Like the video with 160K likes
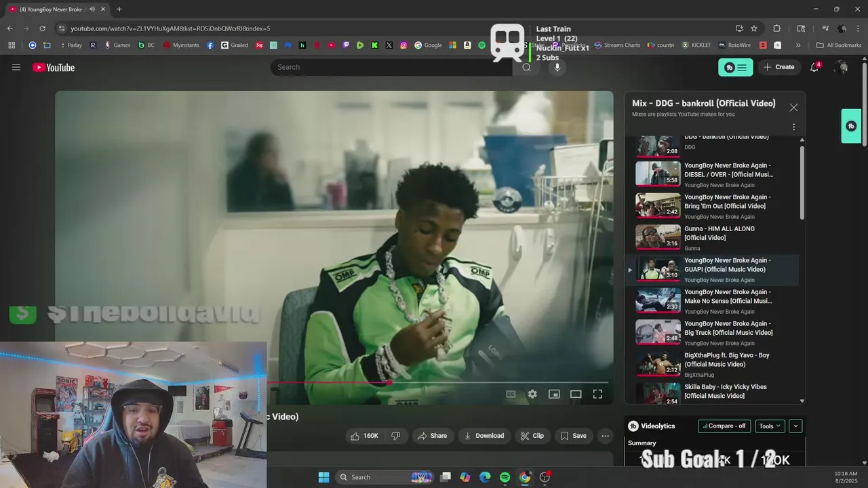This screenshot has width=868, height=488. pos(364,436)
